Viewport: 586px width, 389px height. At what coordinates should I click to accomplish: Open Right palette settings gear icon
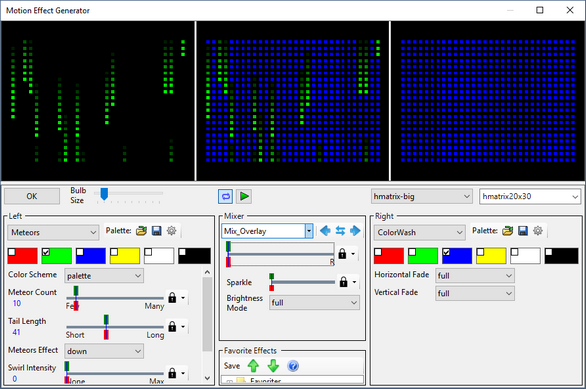(538, 231)
